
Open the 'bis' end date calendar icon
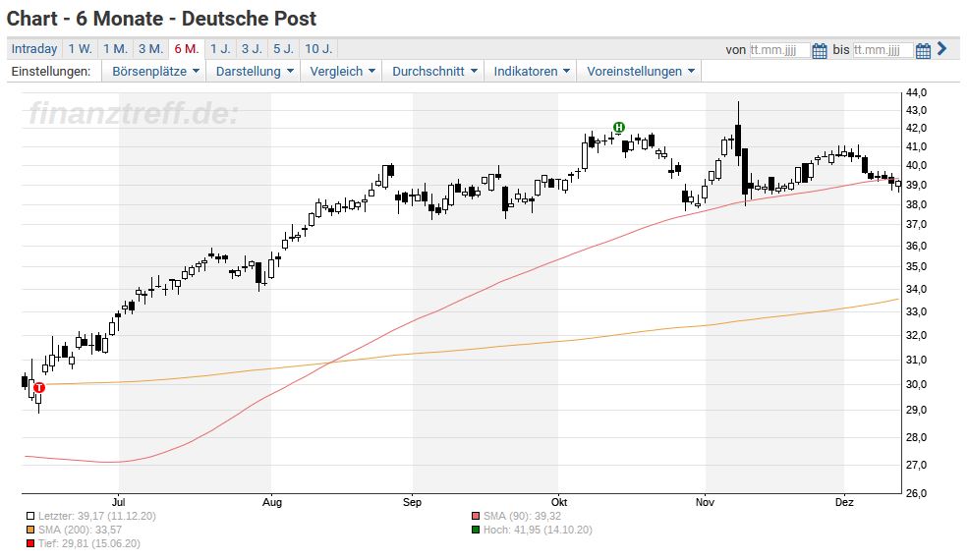[x=923, y=50]
